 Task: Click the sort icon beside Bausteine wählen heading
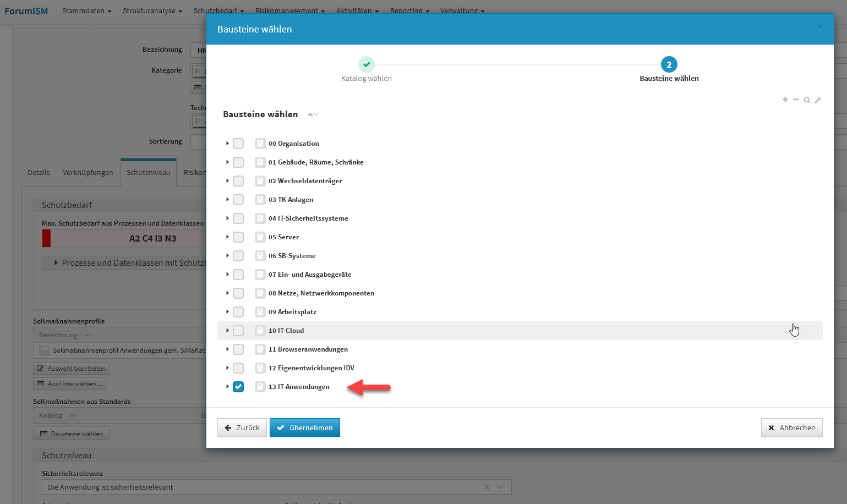(313, 114)
